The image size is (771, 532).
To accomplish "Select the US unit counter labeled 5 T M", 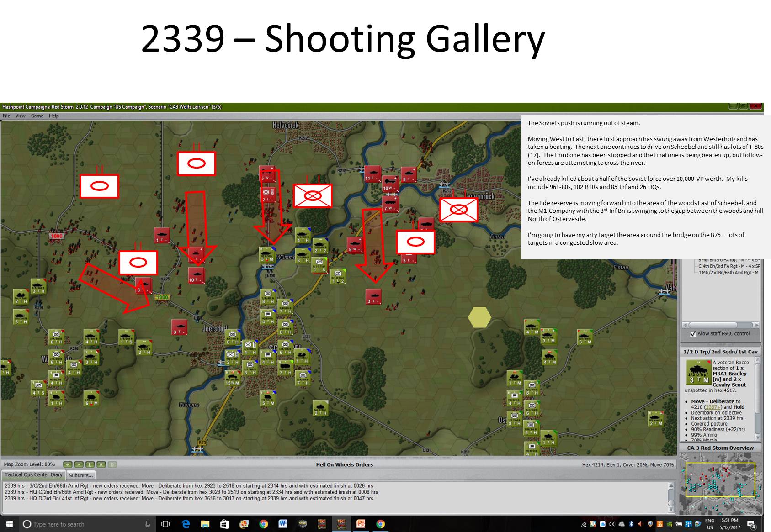I will [x=268, y=398].
